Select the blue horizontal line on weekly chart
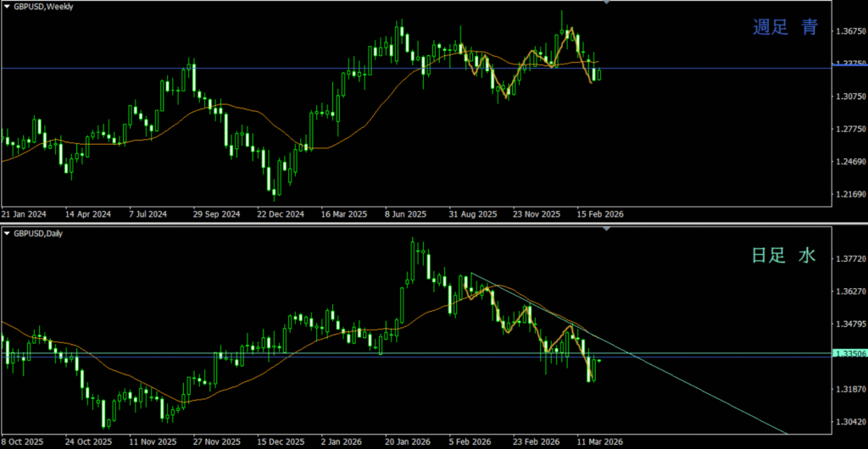Screen dimensions: 868x449 tap(254, 68)
